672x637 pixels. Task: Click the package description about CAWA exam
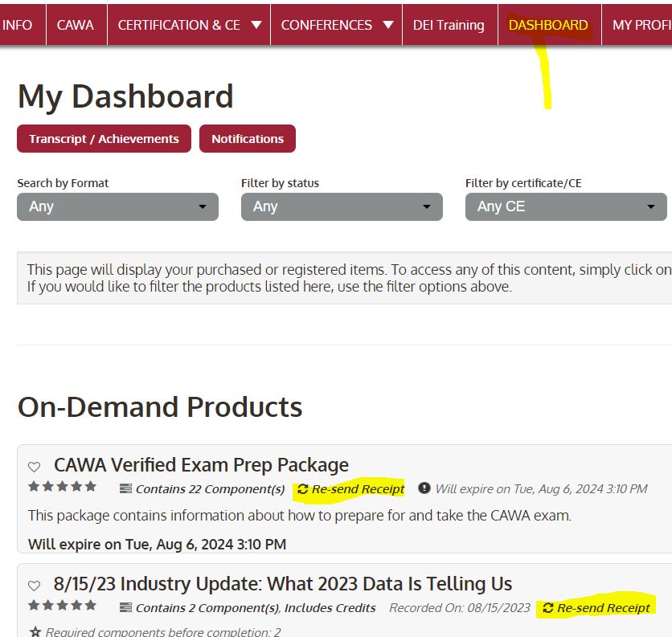tap(300, 516)
